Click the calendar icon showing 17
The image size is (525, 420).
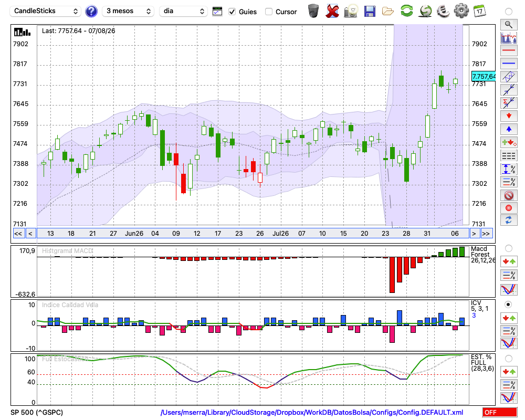[479, 11]
